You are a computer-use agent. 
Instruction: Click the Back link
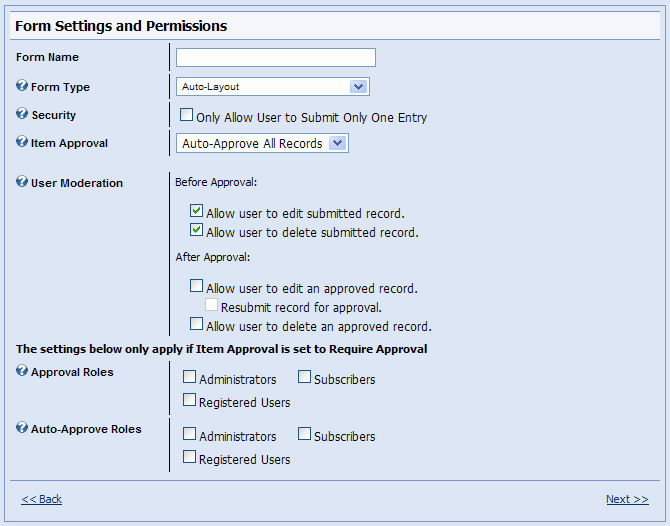pos(41,499)
